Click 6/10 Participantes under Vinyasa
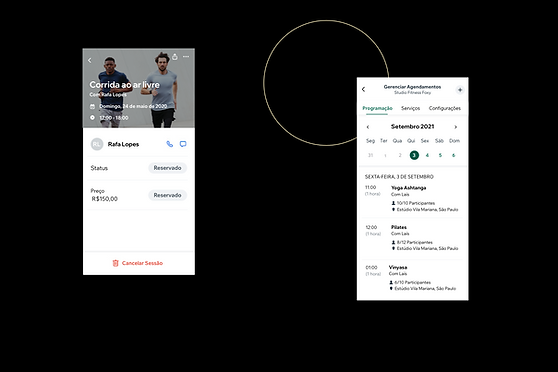The image size is (558, 372). pyautogui.click(x=410, y=282)
